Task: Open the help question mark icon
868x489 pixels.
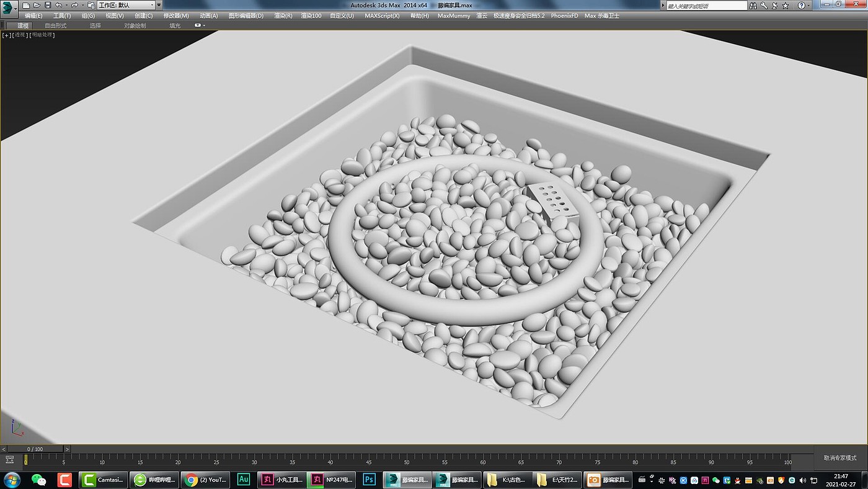Action: (x=801, y=6)
